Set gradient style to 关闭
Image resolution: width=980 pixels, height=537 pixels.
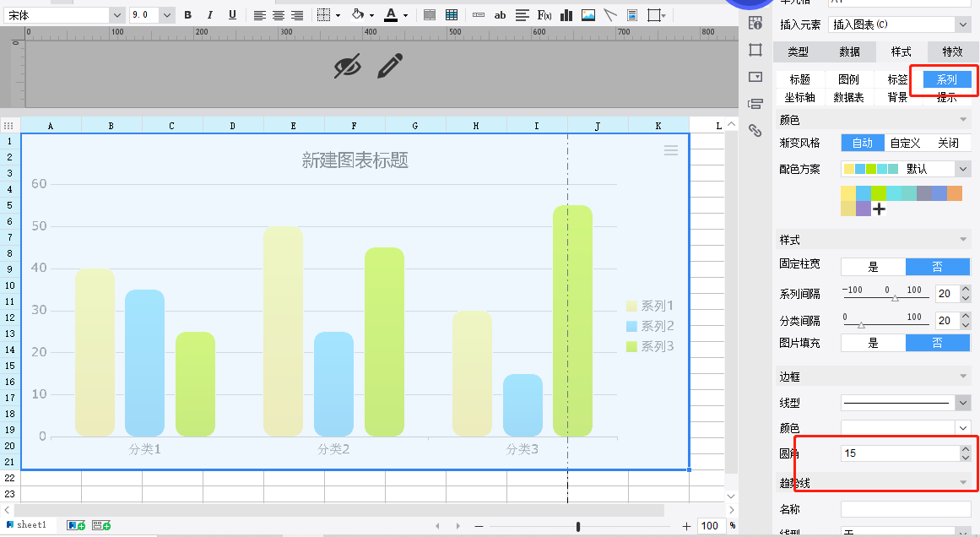tap(948, 144)
